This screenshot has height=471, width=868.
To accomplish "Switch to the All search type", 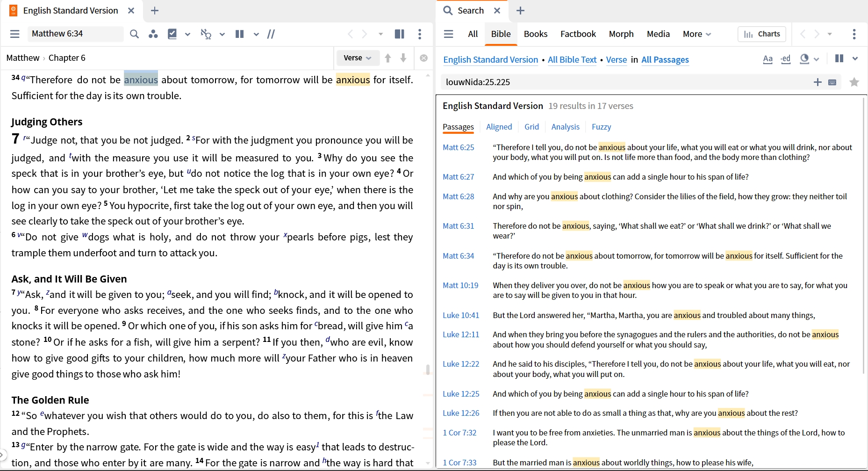I will pos(473,34).
